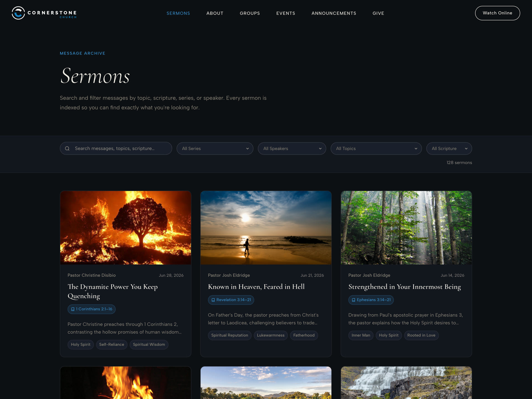Click the Ephesians 3:14–21 scripture badge
532x399 pixels.
(x=371, y=300)
